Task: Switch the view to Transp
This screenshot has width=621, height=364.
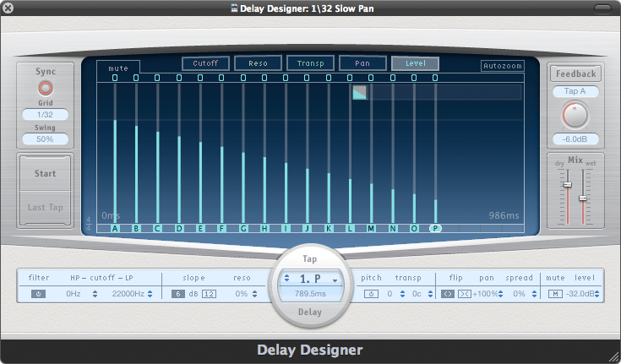Action: [x=310, y=63]
